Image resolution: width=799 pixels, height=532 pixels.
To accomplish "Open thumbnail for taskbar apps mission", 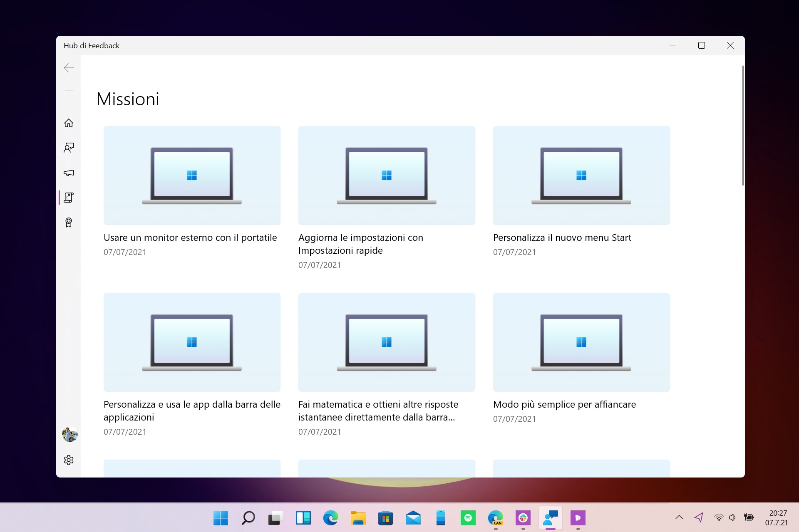I will 192,342.
